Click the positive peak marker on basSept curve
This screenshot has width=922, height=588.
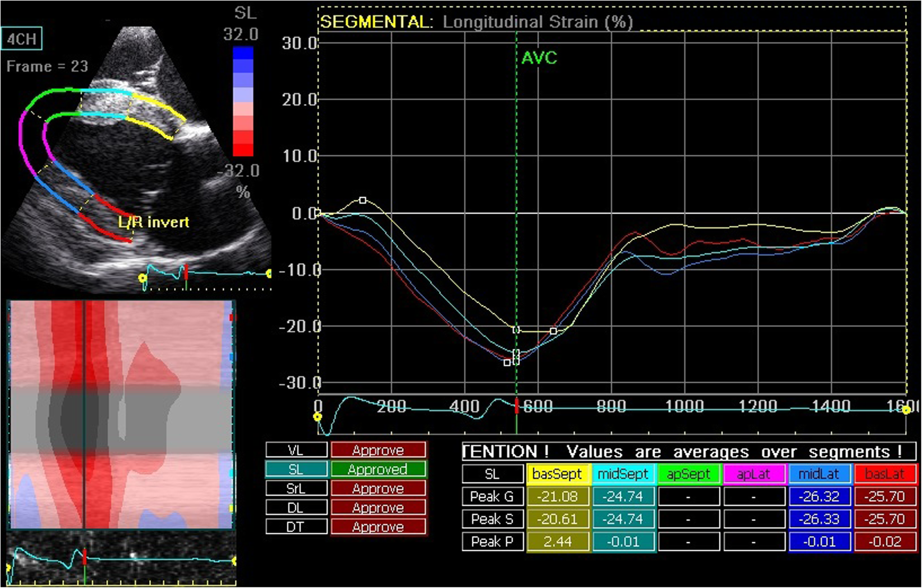362,200
